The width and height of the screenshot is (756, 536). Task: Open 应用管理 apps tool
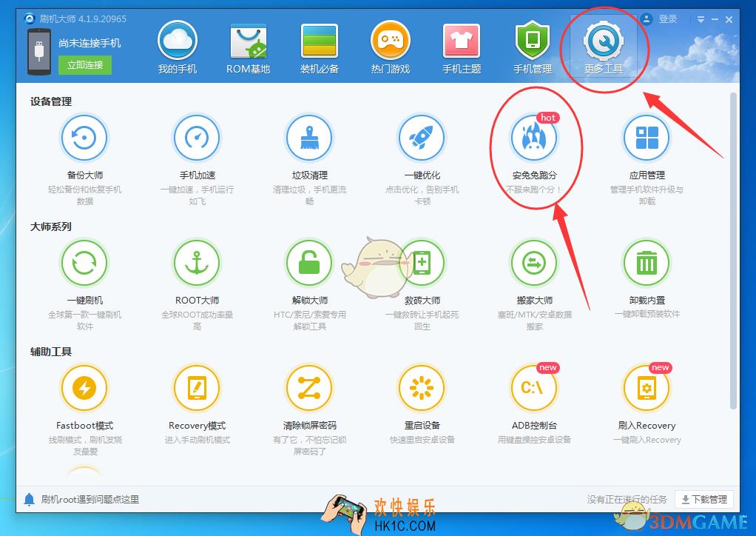647,138
